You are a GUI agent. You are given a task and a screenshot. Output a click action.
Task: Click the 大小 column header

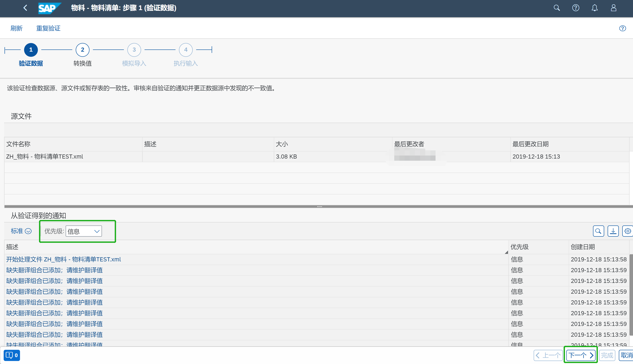pos(333,144)
